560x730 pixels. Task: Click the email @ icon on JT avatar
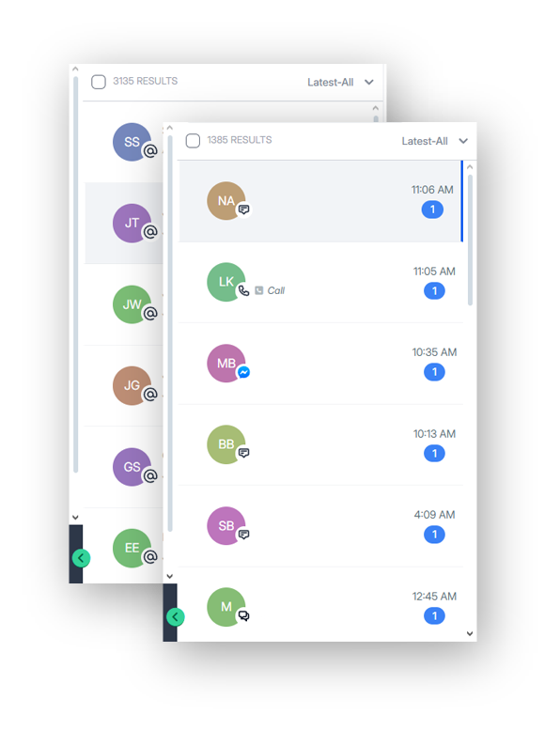coord(150,232)
